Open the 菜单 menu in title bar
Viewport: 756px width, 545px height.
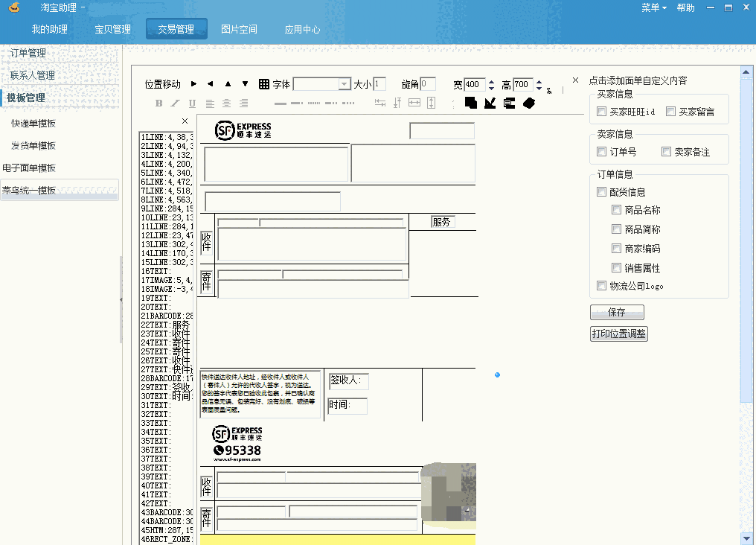pyautogui.click(x=650, y=7)
